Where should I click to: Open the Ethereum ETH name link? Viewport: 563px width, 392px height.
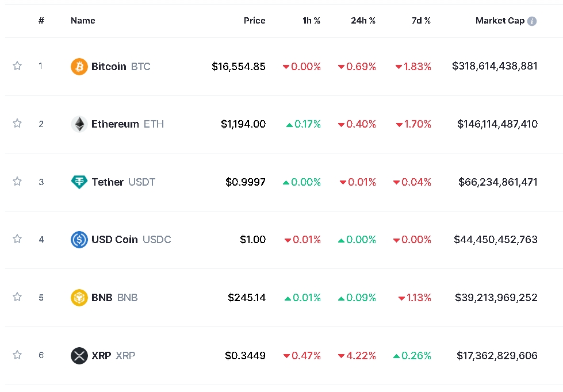click(x=127, y=124)
